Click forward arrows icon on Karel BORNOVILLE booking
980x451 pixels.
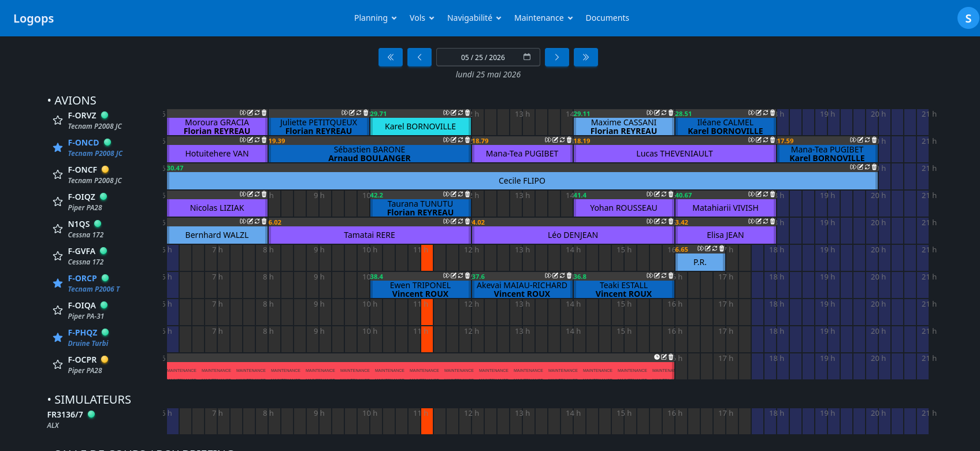coord(446,113)
